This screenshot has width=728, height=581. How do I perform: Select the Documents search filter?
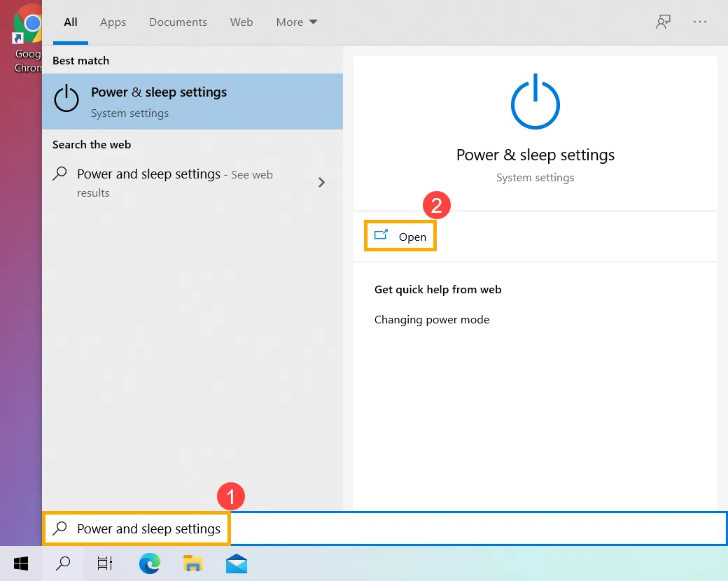178,22
